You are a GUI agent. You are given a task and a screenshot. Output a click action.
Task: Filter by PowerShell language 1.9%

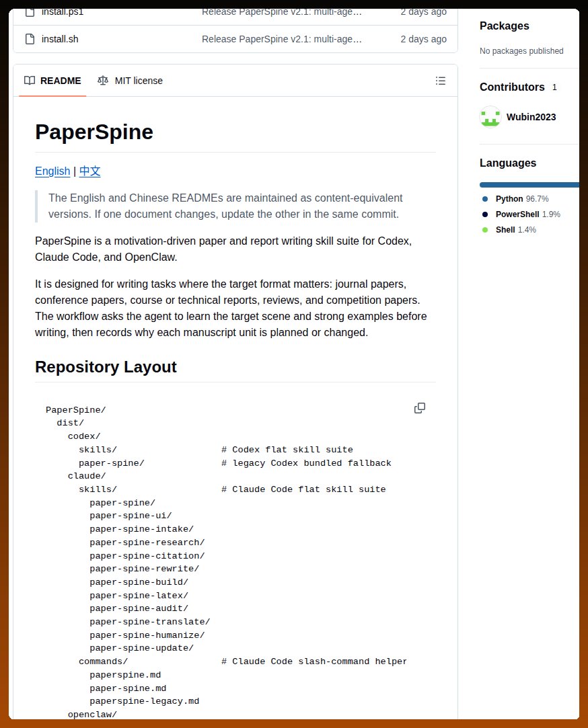point(528,214)
